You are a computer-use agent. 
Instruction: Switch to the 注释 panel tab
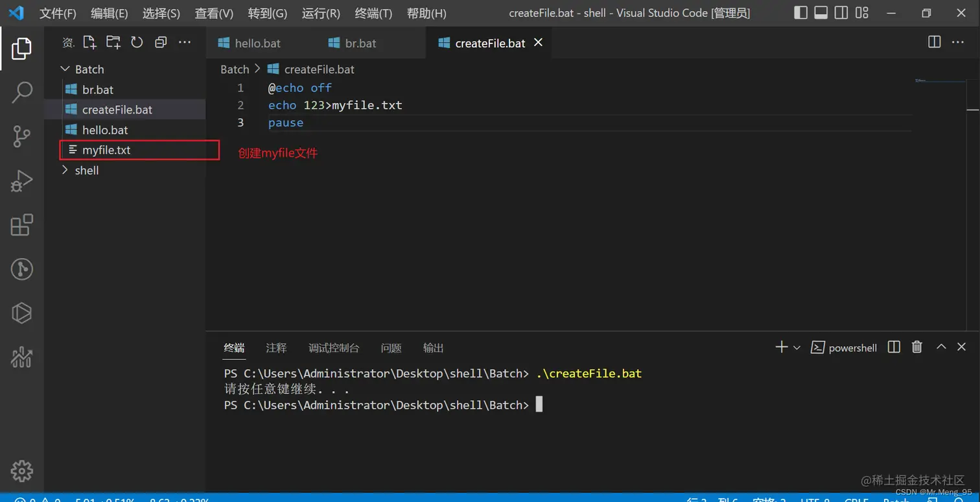[276, 348]
